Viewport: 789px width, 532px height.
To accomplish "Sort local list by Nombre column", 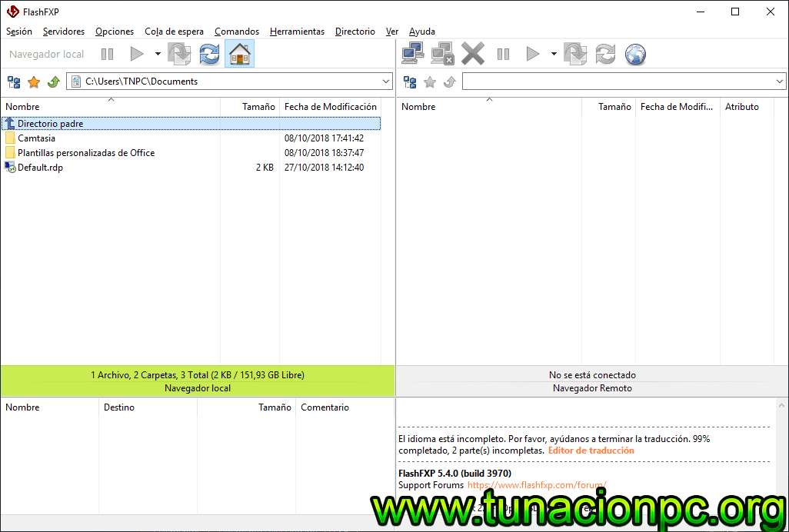I will pos(111,106).
